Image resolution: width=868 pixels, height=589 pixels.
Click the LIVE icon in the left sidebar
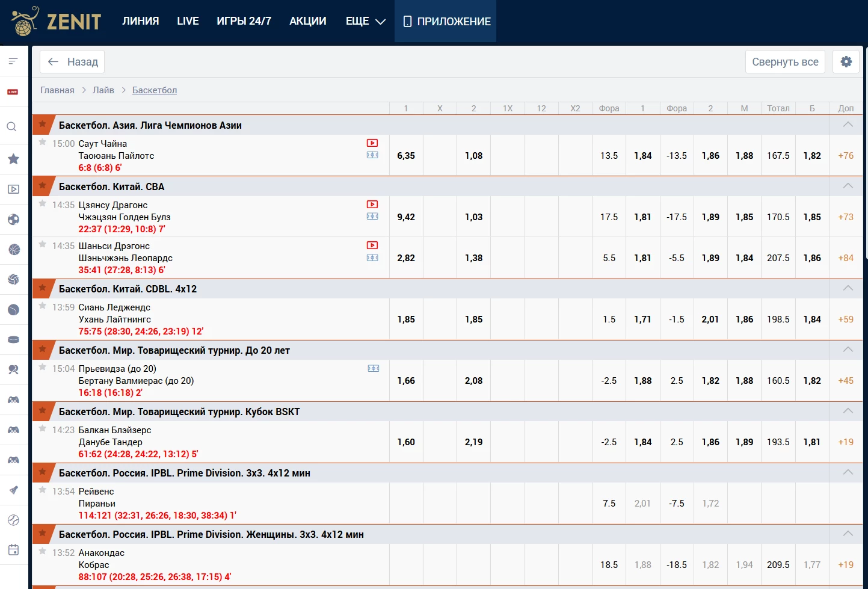(13, 92)
